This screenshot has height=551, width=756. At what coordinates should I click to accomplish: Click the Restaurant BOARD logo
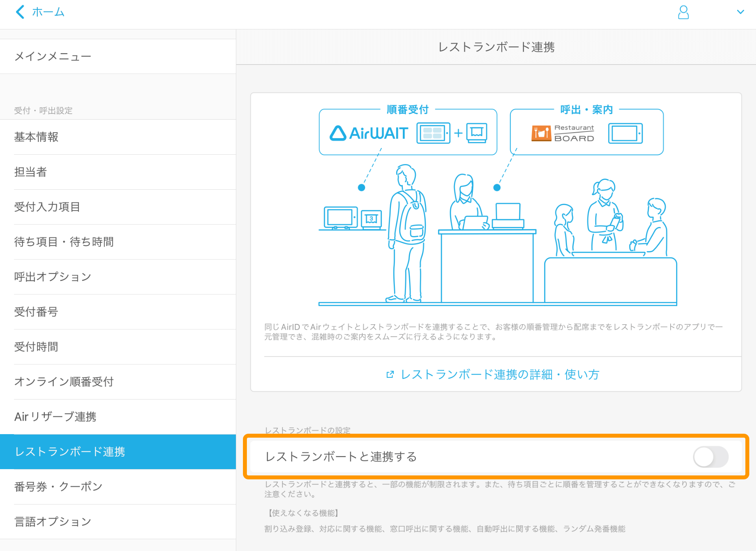click(563, 133)
